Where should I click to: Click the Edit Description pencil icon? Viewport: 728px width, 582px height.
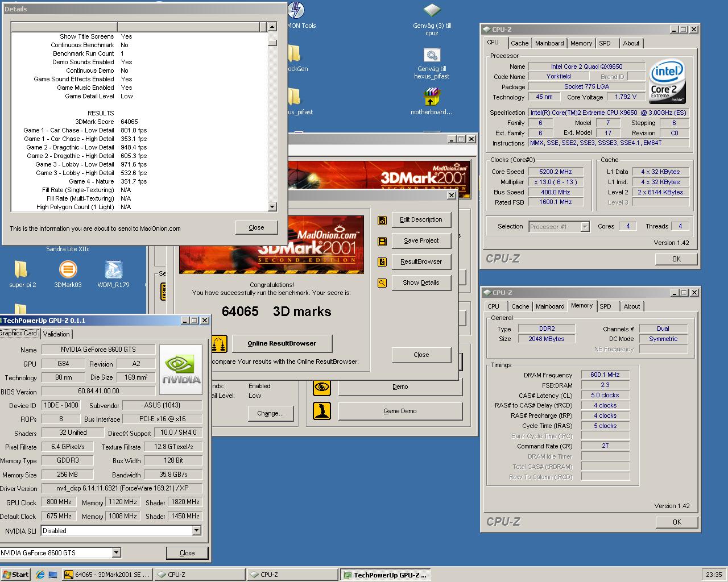click(x=382, y=220)
